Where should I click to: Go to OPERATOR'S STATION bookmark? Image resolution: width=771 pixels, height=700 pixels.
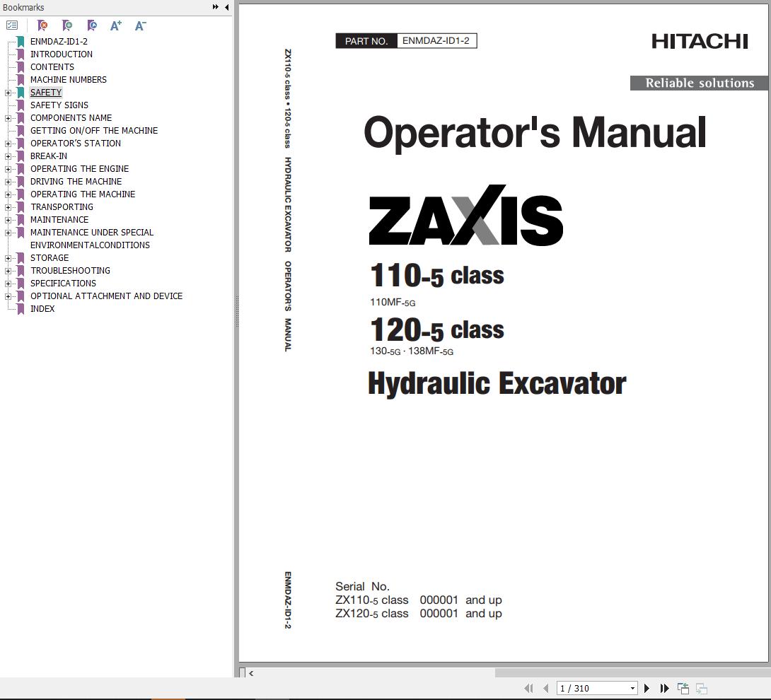[76, 144]
